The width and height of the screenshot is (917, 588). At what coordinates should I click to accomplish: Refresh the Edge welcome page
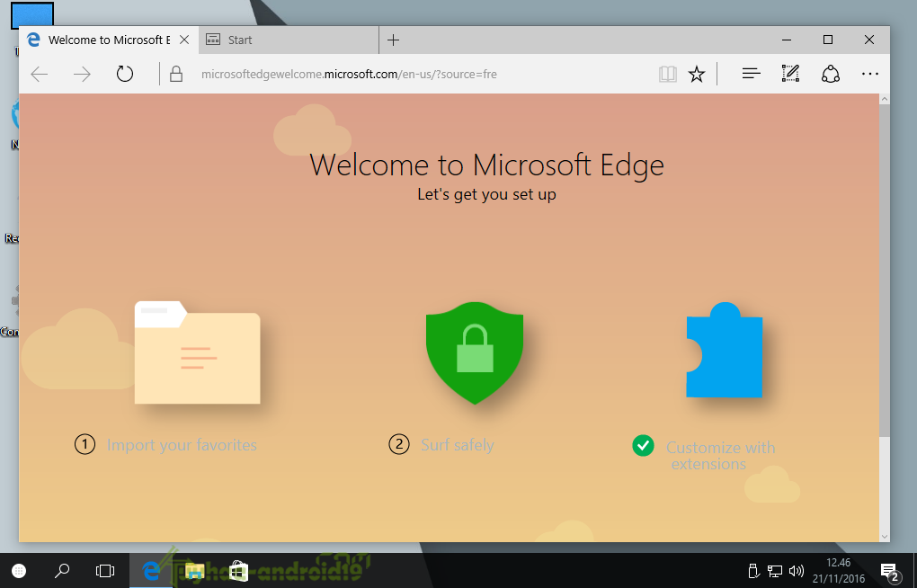[x=125, y=74]
